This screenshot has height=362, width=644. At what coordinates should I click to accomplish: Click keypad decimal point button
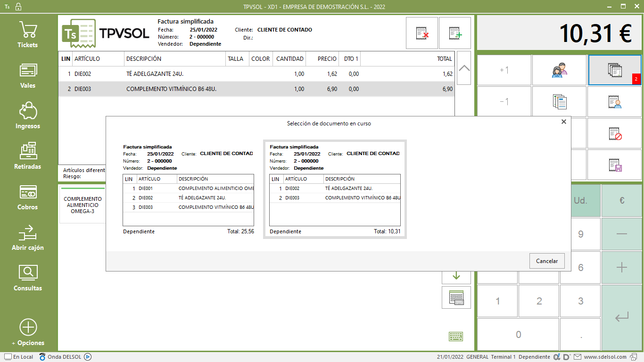[580, 335]
